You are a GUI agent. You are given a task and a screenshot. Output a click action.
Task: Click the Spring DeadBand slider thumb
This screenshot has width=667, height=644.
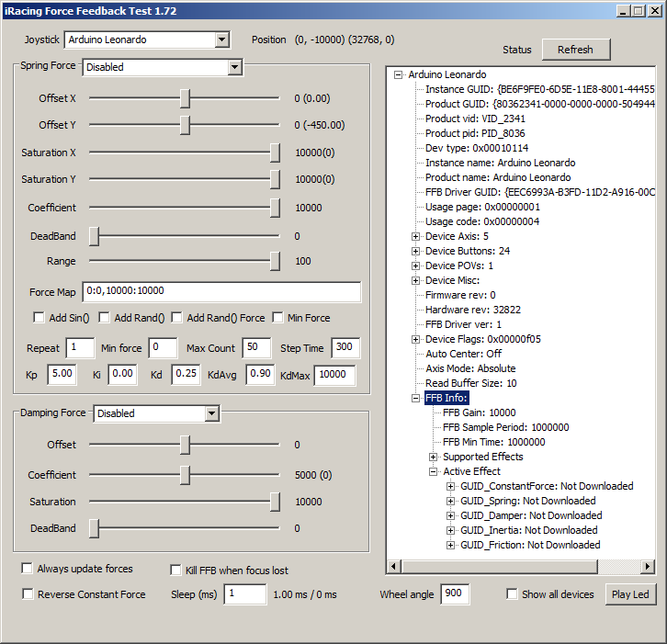coord(94,236)
